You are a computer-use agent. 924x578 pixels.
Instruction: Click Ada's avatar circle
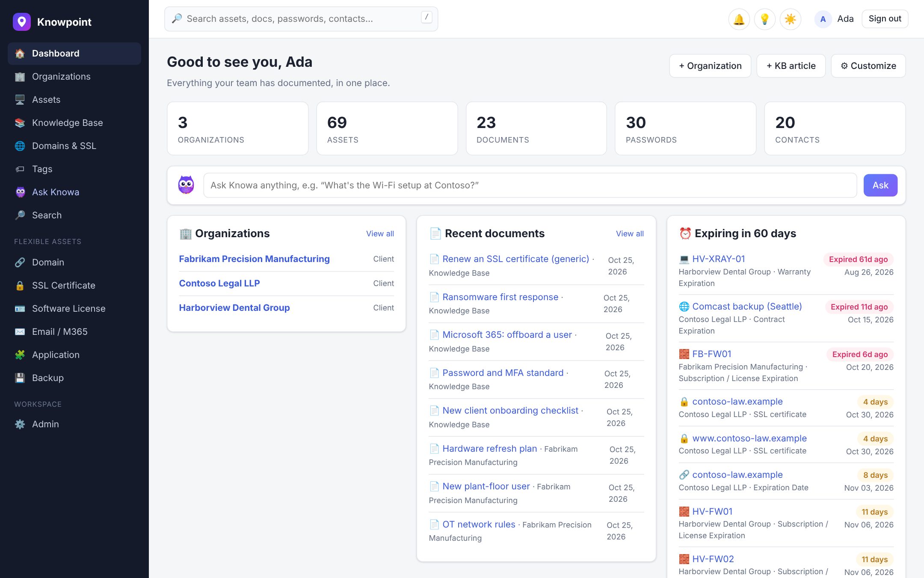(x=823, y=19)
